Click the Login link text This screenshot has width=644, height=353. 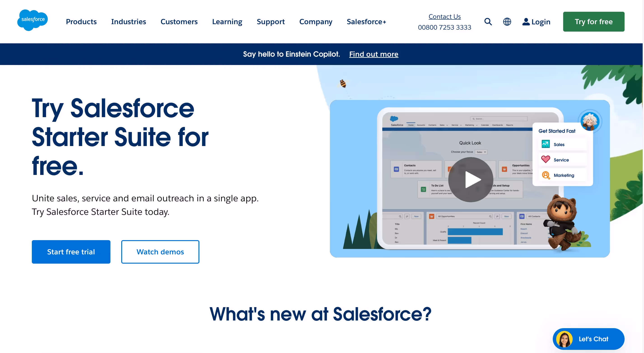541,22
